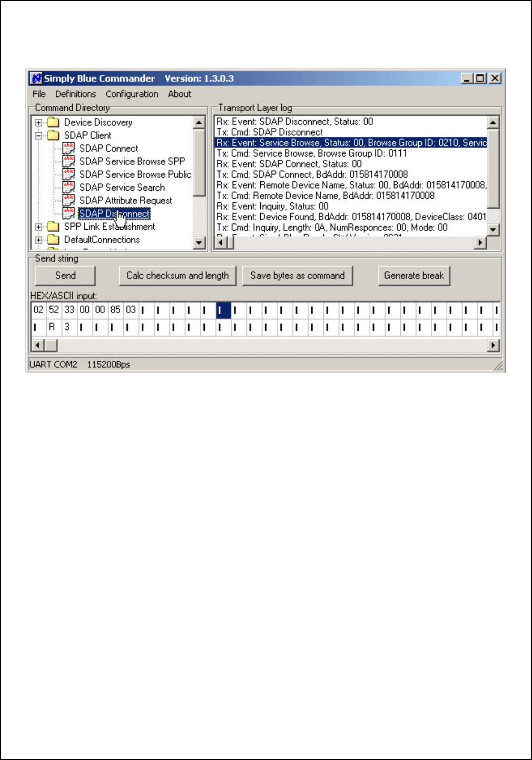Screen dimensions: 532x760
Task: Click the log horizontal scroll left arrow
Action: [x=221, y=242]
